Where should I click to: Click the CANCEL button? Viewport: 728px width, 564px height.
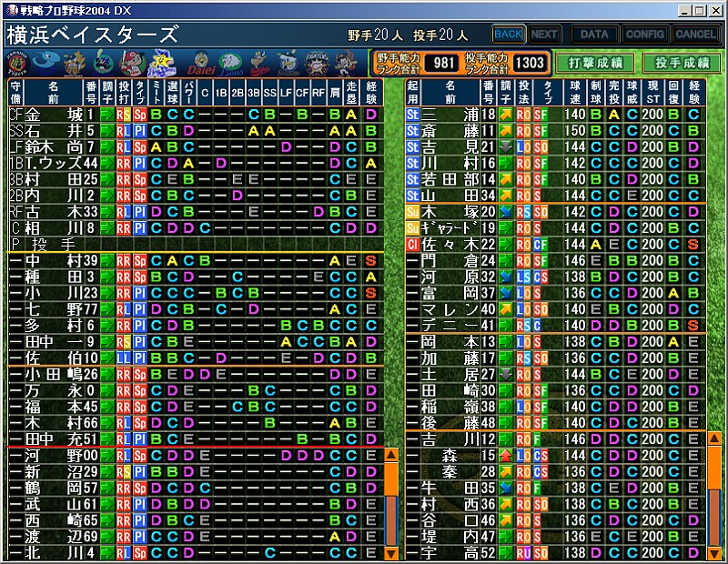tap(695, 35)
